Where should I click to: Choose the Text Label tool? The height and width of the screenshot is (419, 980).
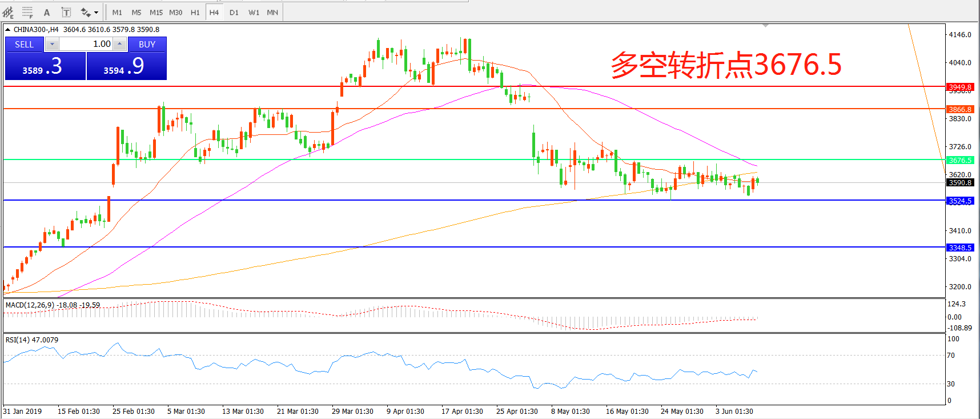(66, 12)
